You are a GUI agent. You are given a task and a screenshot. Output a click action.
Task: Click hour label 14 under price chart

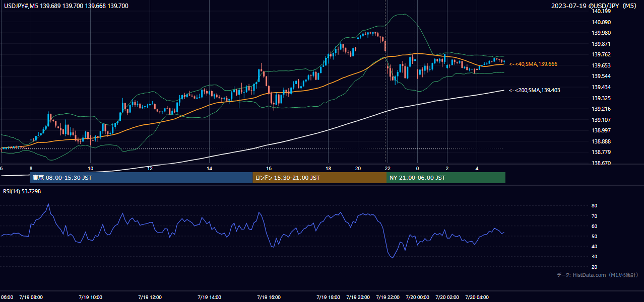click(209, 168)
